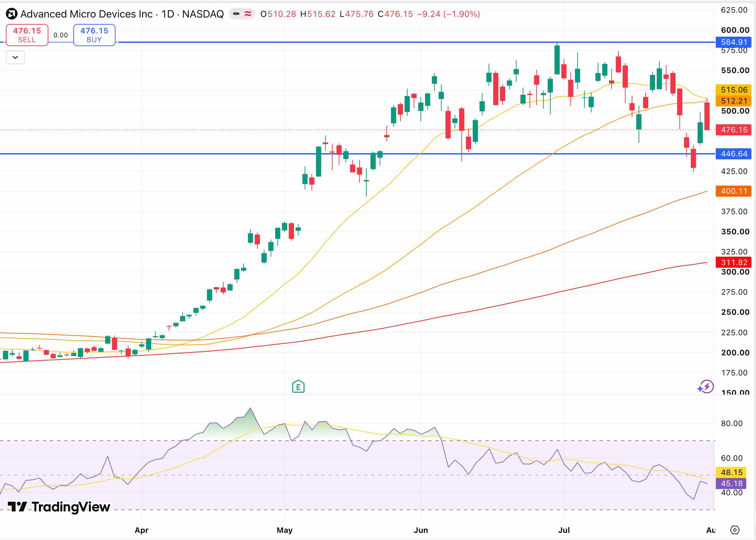Open chart settings hexagon gear icon

point(735,530)
